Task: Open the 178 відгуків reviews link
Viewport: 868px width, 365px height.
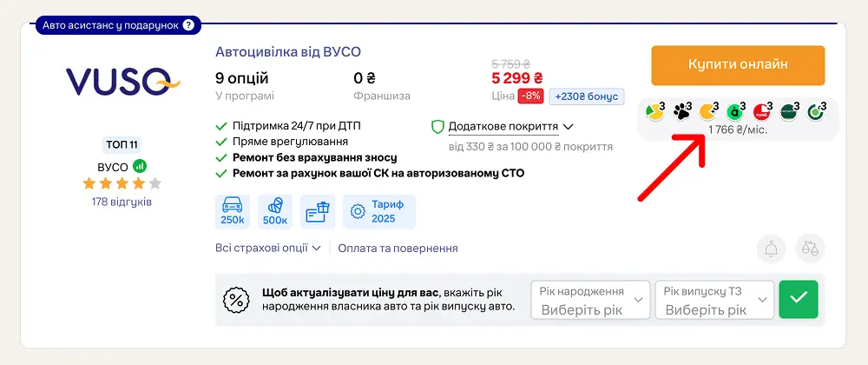Action: (x=122, y=202)
